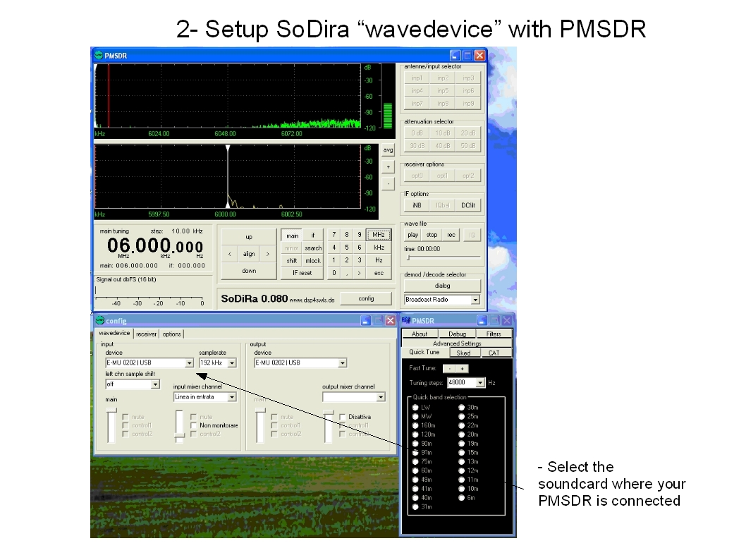746x560 pixels.
Task: Toggle the mlock button
Action: click(313, 261)
